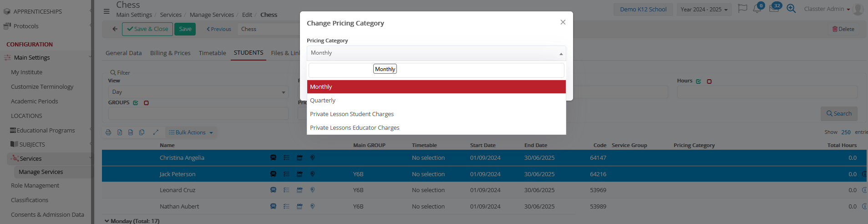Screen dimensions: 868x224
Task: Open the Year 2024 - 2025 dropdown
Action: [x=704, y=10]
